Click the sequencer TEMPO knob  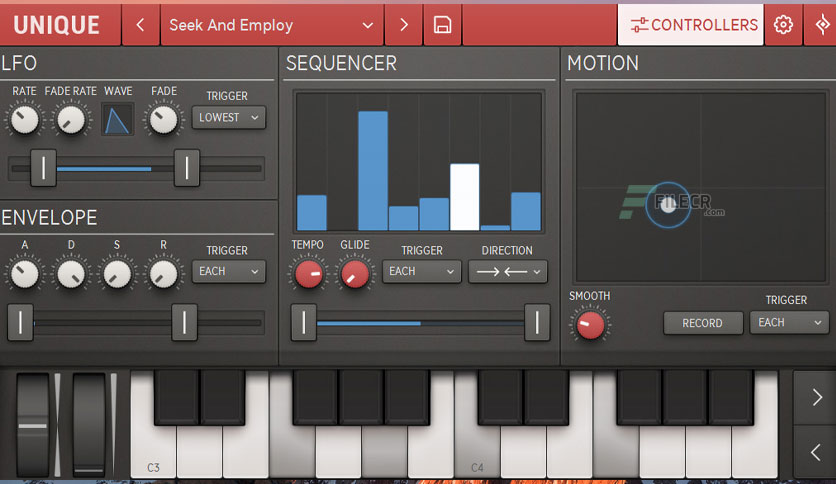click(309, 274)
